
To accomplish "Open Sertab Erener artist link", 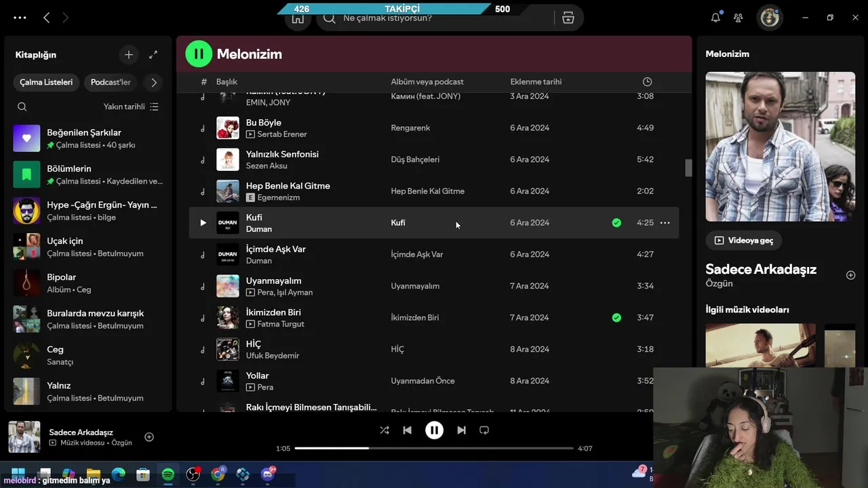I will pyautogui.click(x=282, y=134).
